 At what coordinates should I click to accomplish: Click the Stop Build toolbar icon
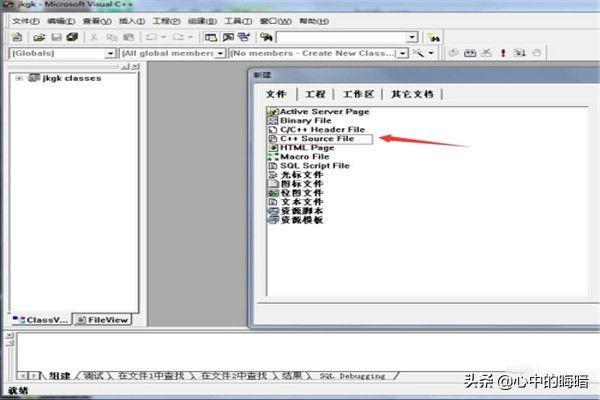486,53
